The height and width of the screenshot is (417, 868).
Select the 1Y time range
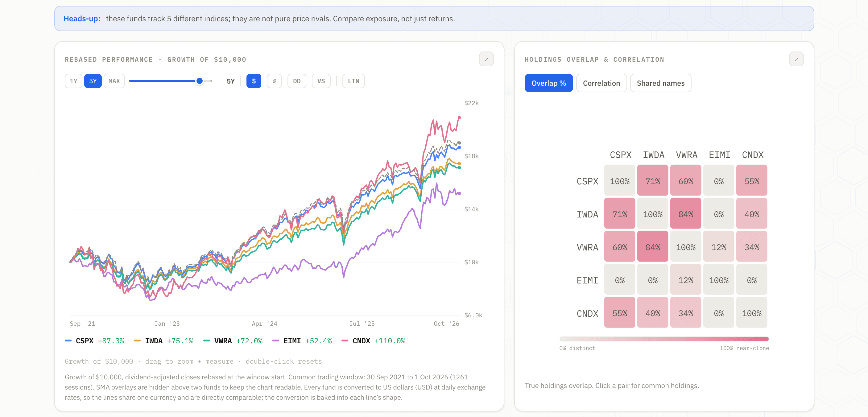tap(73, 81)
